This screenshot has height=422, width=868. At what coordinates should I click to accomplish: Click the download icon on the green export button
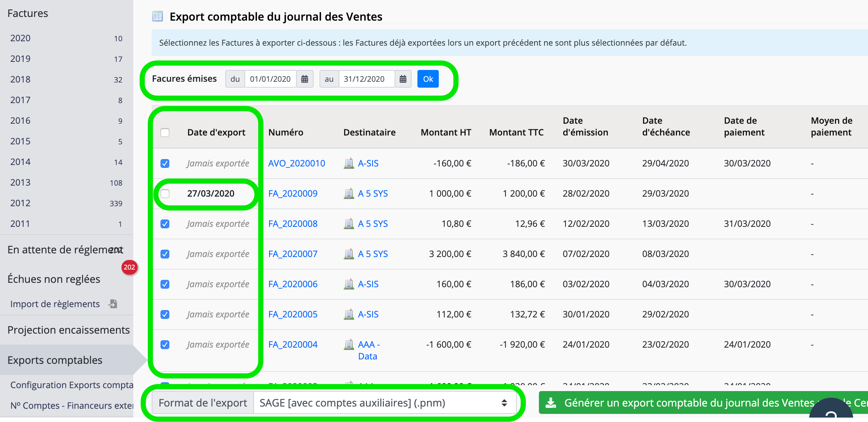tap(551, 402)
